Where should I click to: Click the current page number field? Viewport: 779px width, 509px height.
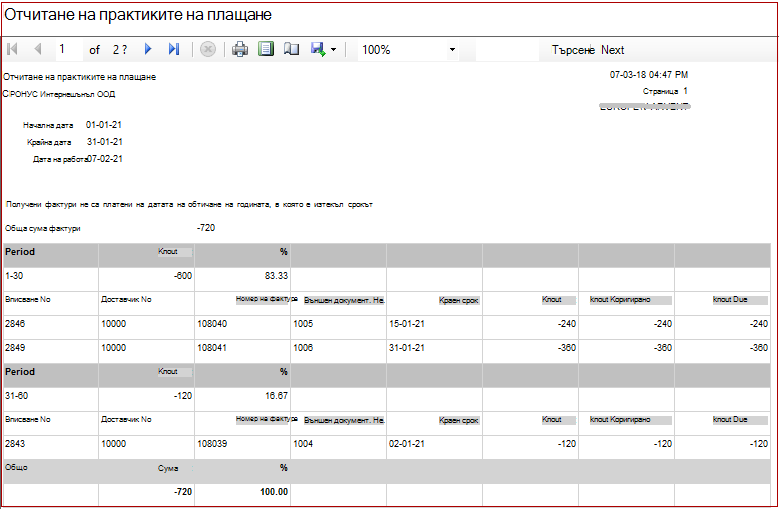click(67, 49)
